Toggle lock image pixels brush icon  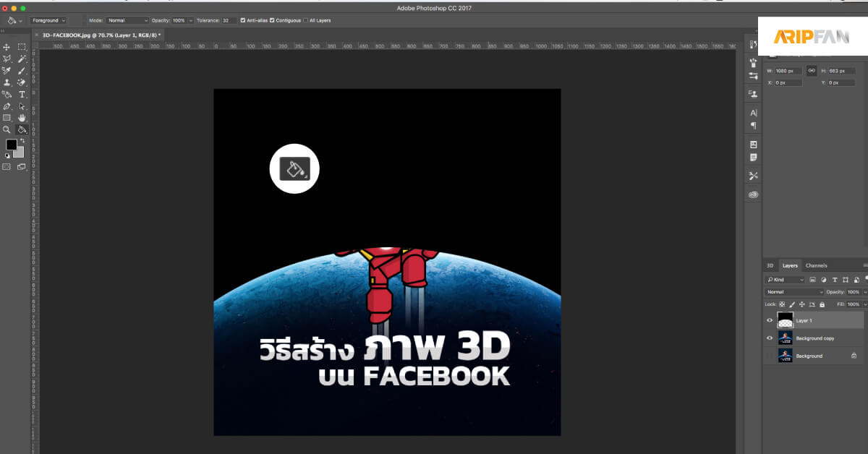tap(792, 304)
